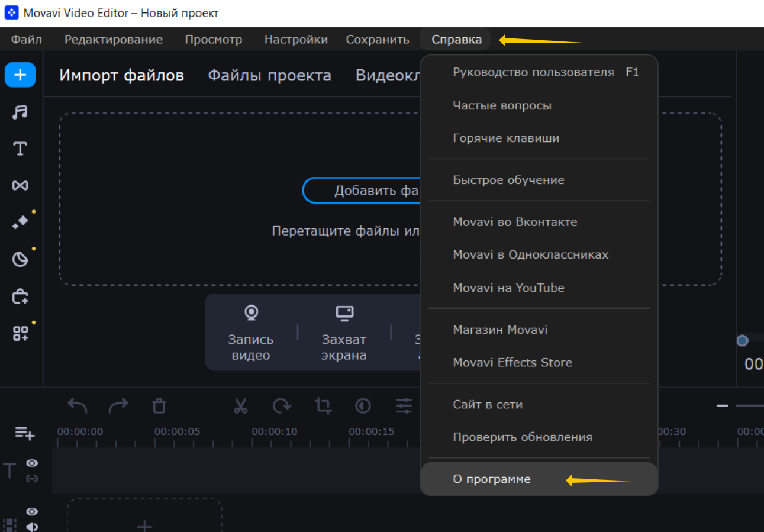Select Сайт в сети menu item
Viewport: 764px width, 532px height.
click(539, 404)
